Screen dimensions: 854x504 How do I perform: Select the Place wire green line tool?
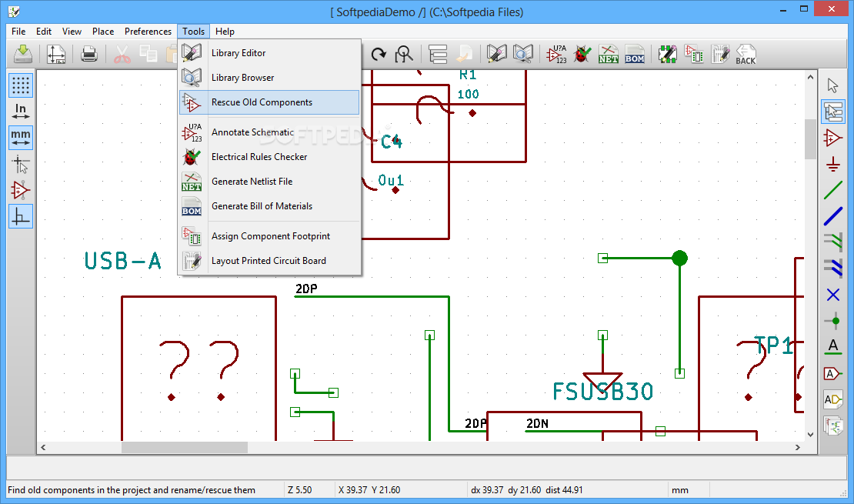pos(832,190)
